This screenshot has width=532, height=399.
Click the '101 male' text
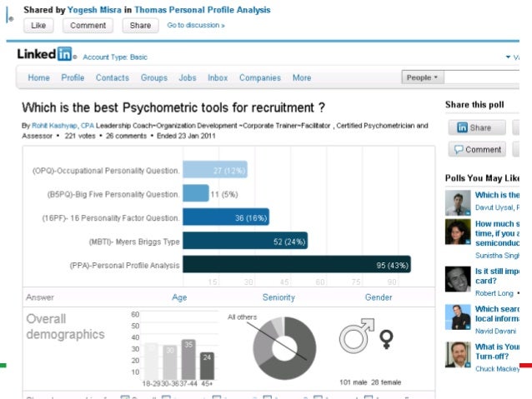pos(354,382)
